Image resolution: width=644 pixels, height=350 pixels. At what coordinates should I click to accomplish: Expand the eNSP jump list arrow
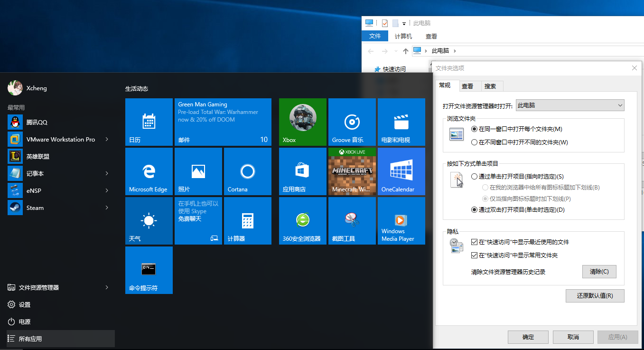pyautogui.click(x=107, y=190)
